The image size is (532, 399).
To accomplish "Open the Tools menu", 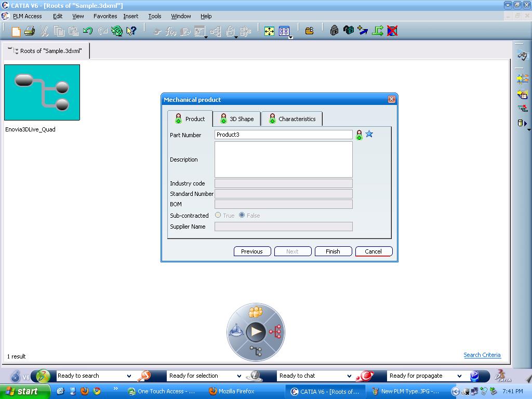I will pos(155,16).
